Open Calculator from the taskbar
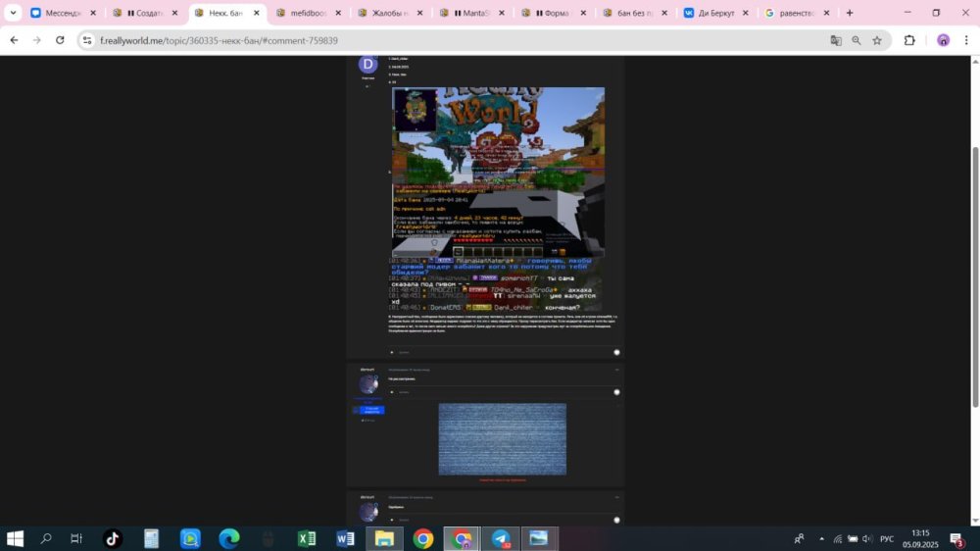Image resolution: width=980 pixels, height=551 pixels. [x=151, y=538]
